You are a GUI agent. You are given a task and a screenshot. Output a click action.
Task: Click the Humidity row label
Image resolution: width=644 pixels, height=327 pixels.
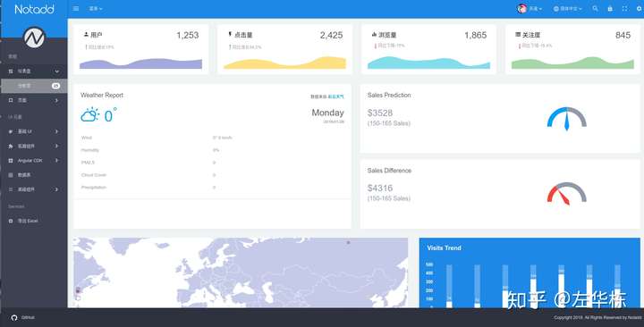pyautogui.click(x=90, y=150)
